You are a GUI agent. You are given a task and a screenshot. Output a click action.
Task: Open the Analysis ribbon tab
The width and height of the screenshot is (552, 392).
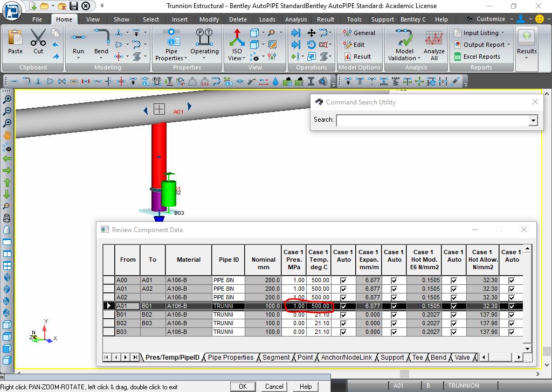coord(296,19)
